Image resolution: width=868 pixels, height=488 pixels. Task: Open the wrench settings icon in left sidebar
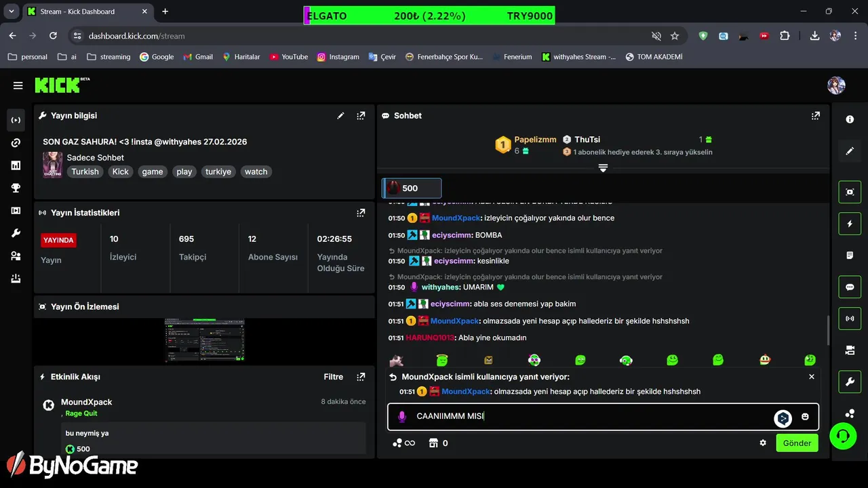pyautogui.click(x=16, y=233)
